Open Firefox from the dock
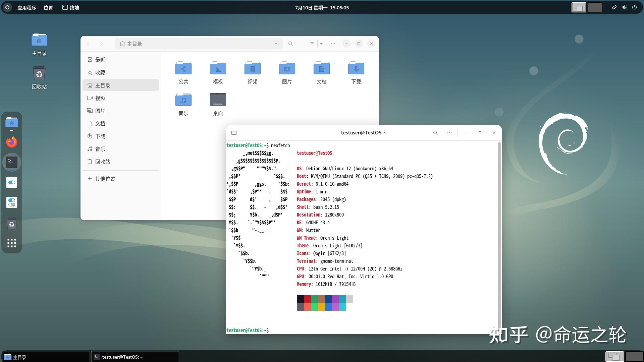Viewport: 644px width, 362px height. click(12, 142)
